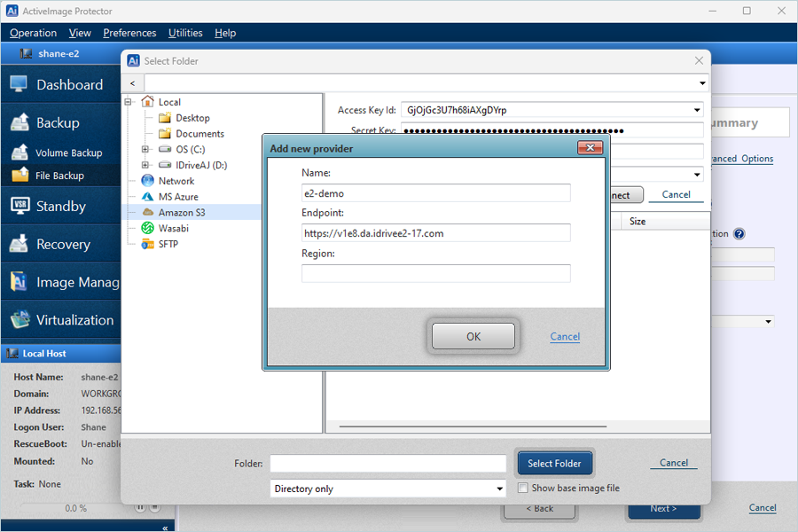Select the Documents folder icon
The height and width of the screenshot is (532, 798).
coord(164,134)
